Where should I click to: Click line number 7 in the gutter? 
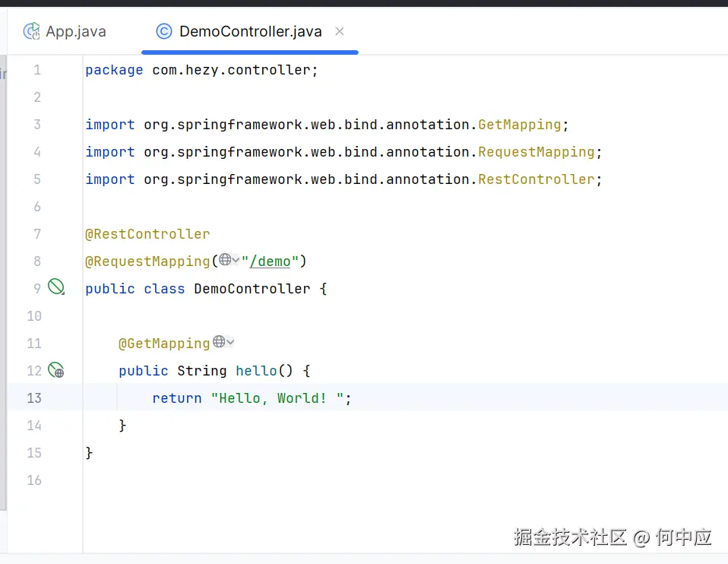point(37,234)
